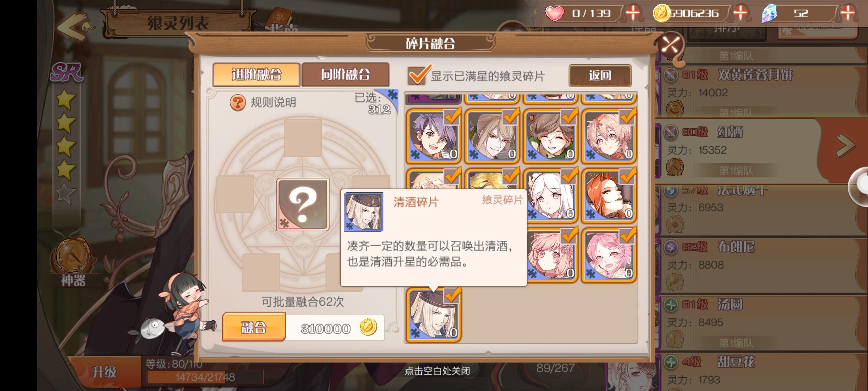Tap the plus icon beside the gold coins
This screenshot has width=868, height=391.
coord(740,13)
